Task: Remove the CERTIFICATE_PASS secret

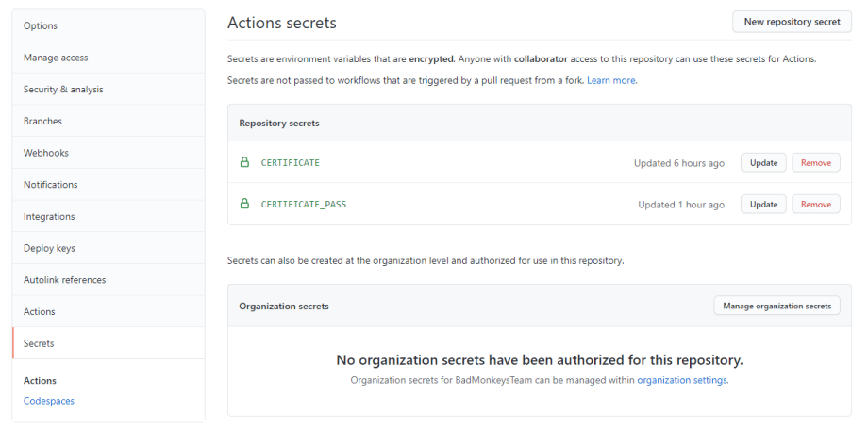Action: (815, 204)
